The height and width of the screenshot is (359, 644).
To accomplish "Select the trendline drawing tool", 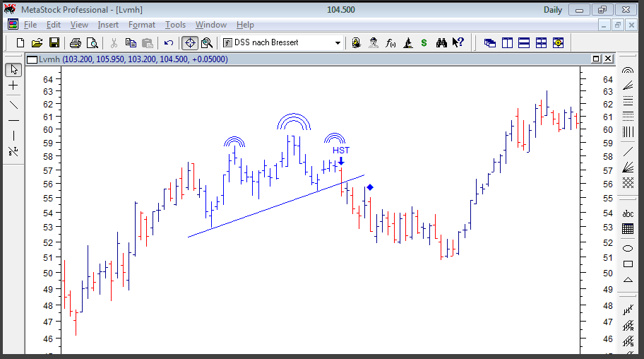I will [13, 105].
